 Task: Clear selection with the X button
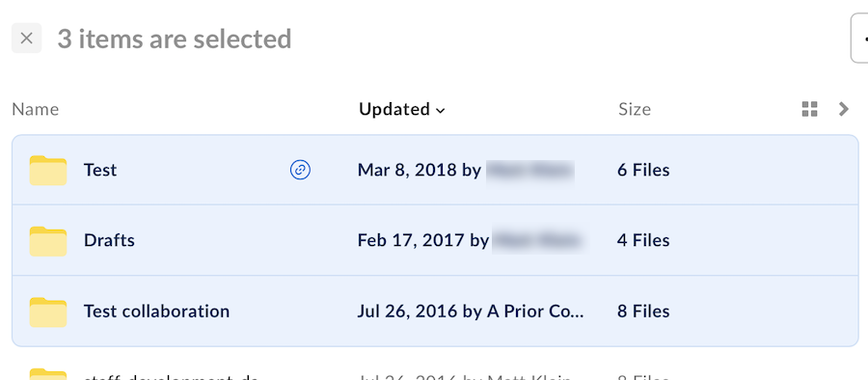(x=27, y=39)
